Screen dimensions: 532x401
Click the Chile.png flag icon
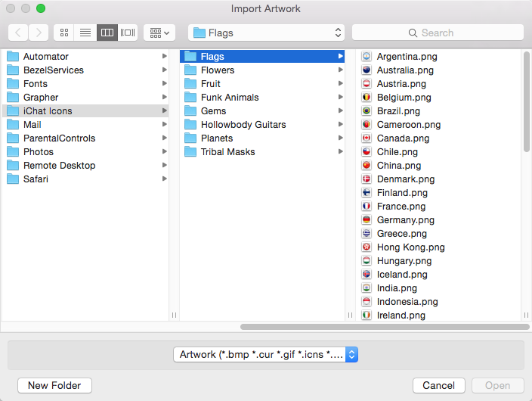(367, 151)
